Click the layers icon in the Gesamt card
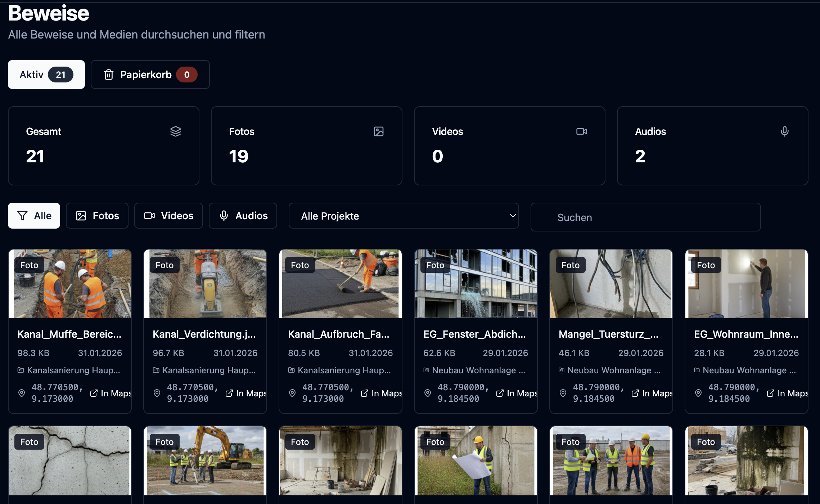Viewport: 820px width, 504px height. pos(176,132)
